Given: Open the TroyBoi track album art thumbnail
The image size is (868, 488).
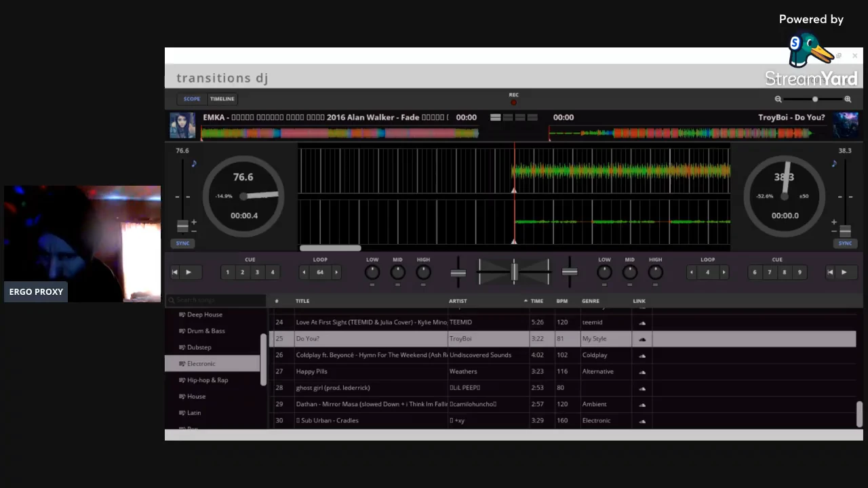Looking at the screenshot, I should click(x=846, y=125).
